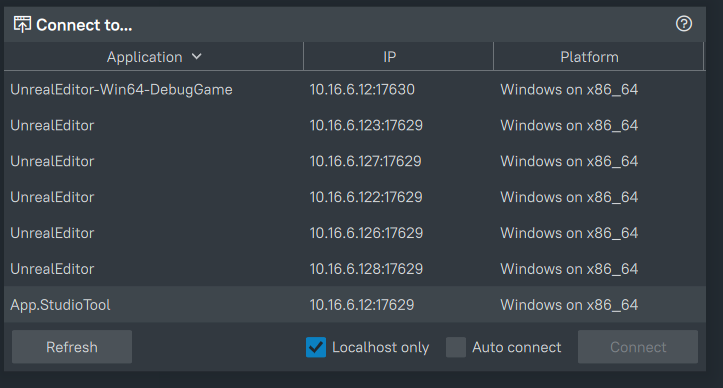Viewport: 723px width, 388px height.
Task: Click the IP 10.16.6.122:17629 cell
Action: (x=366, y=197)
